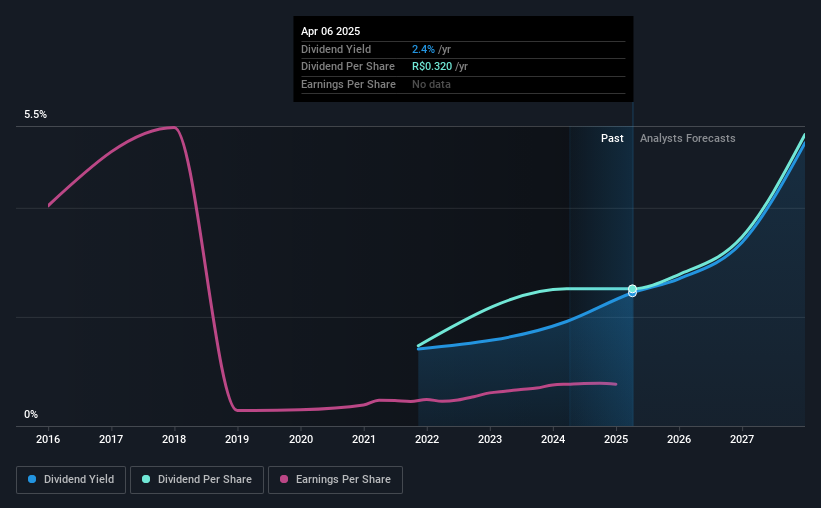Click the Analysts Forecasts region label

[687, 138]
